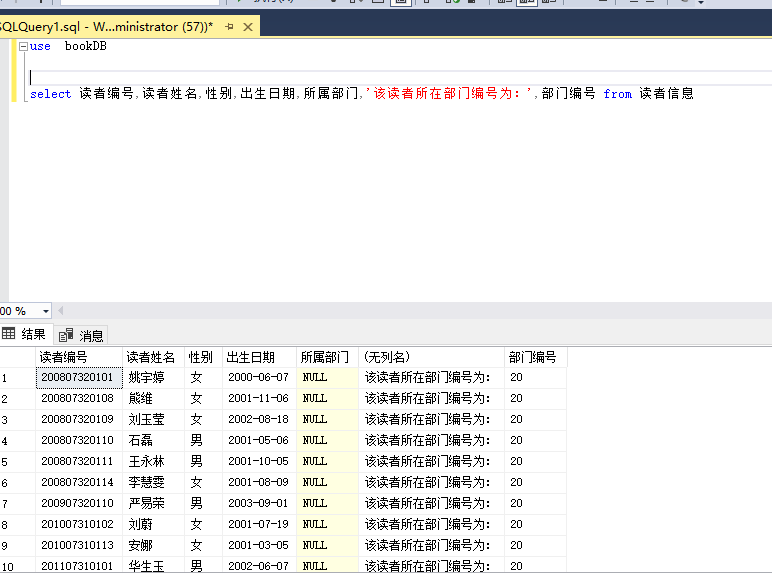Click the NULL 所属部门 cell in 姚宇婷's row
Viewport: 772px width, 575px height.
(x=327, y=378)
